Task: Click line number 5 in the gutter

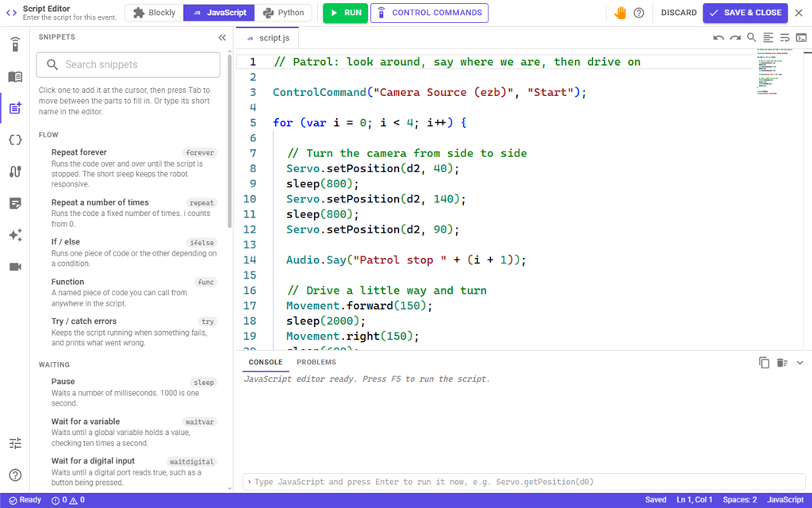Action: click(x=253, y=123)
